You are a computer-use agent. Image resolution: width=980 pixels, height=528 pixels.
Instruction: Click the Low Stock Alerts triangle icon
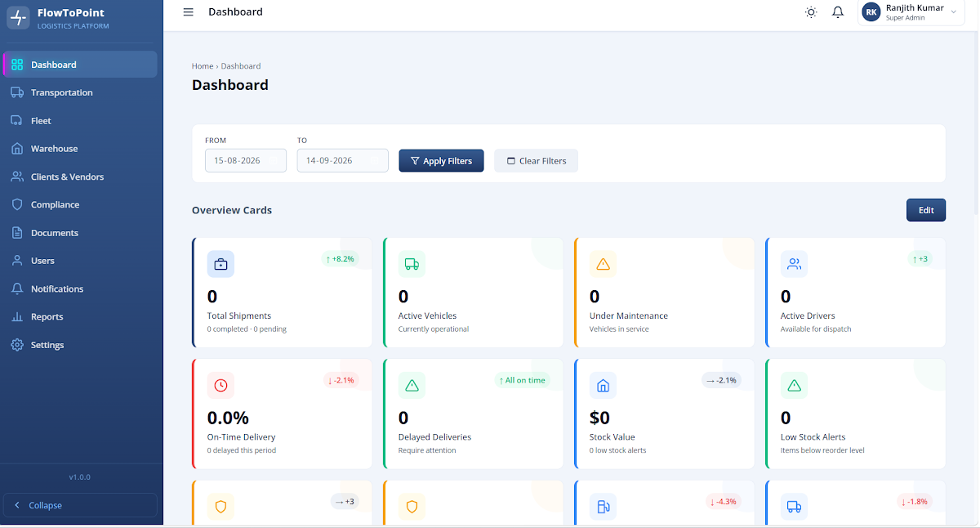794,385
